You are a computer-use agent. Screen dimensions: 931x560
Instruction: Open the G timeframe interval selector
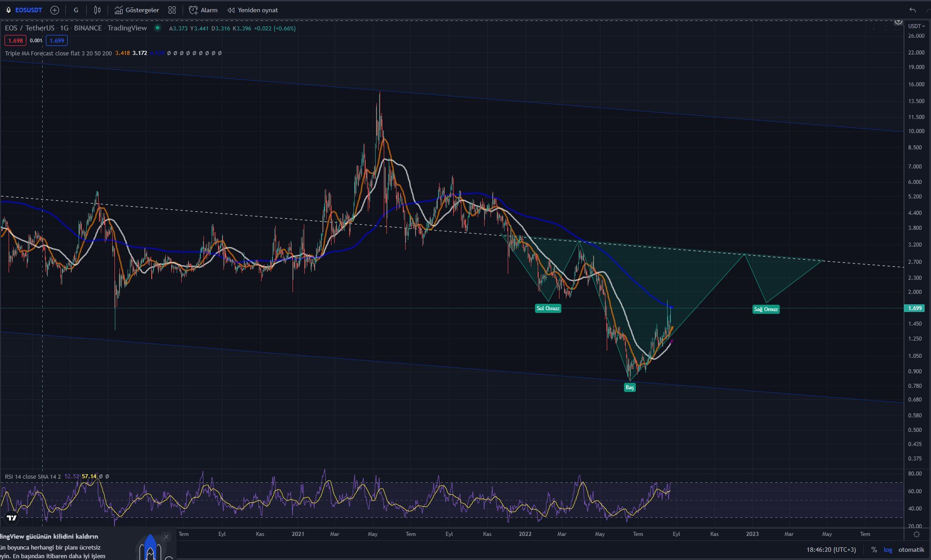pyautogui.click(x=76, y=10)
